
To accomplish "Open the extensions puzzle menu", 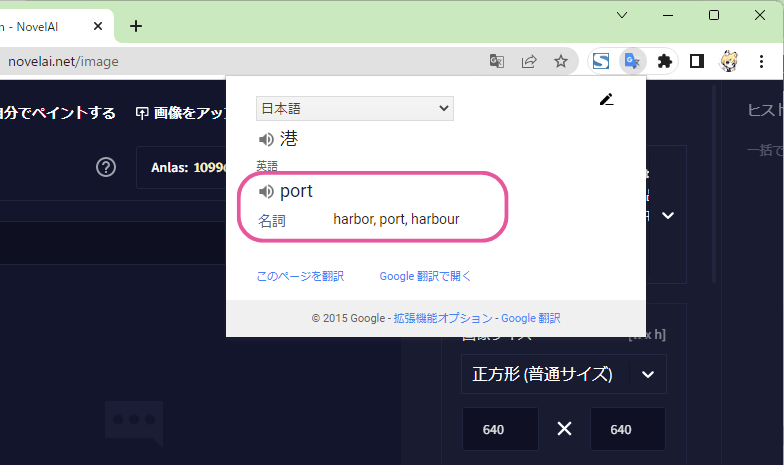I will point(664,62).
